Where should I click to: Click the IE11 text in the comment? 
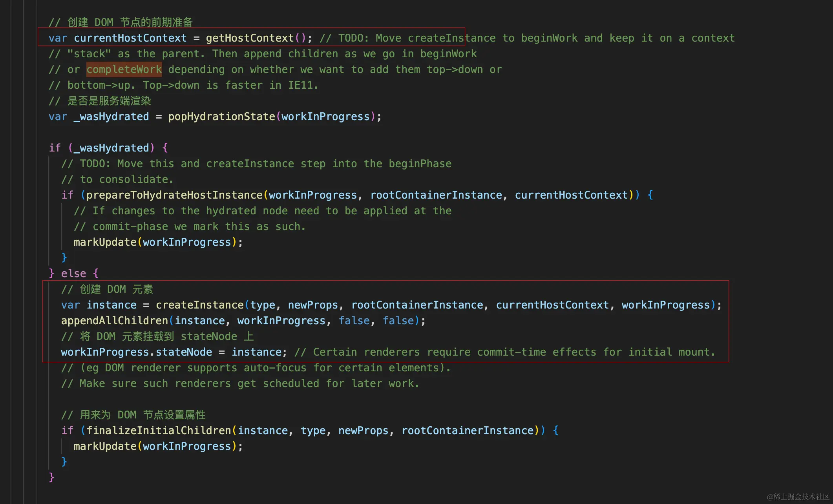300,85
